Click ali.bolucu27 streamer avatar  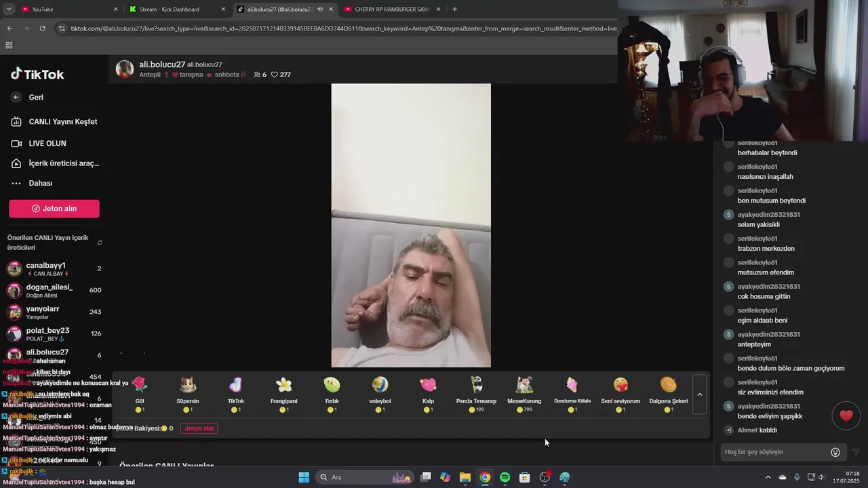coord(125,69)
